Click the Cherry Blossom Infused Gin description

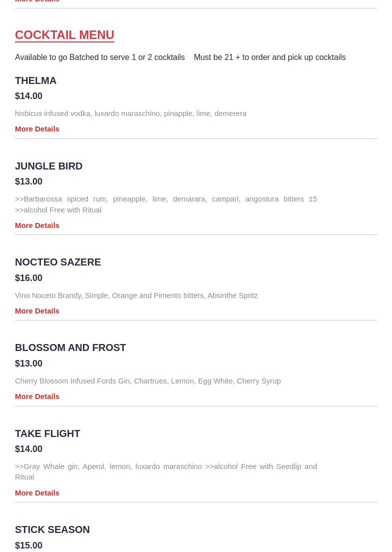tap(148, 381)
